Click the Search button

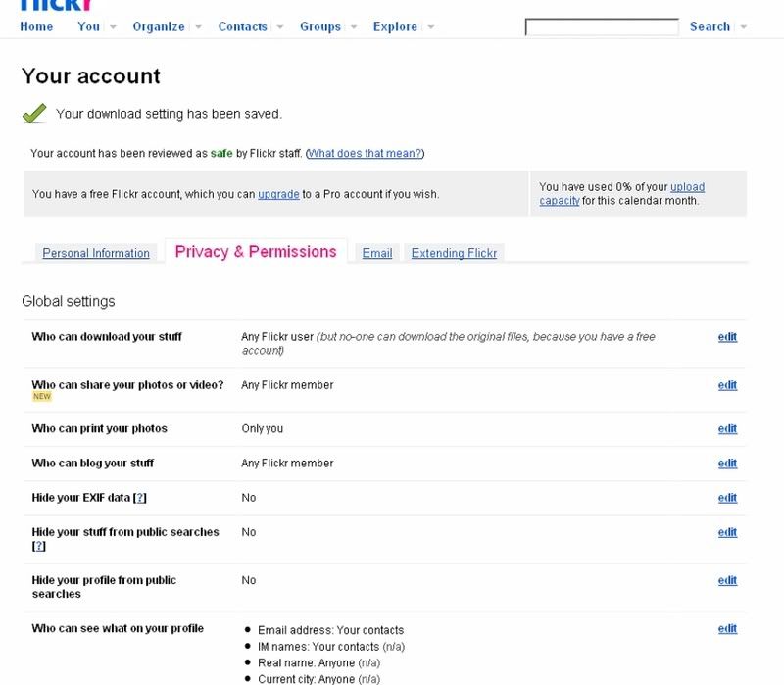710,26
